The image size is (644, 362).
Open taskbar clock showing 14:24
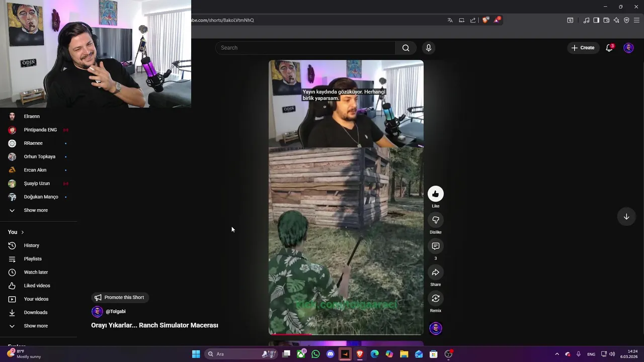(630, 354)
